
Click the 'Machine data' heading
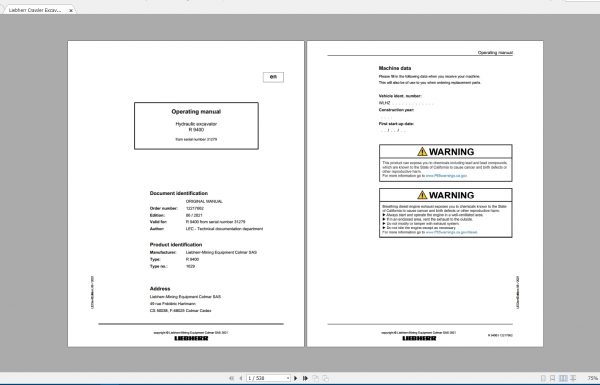coord(395,68)
